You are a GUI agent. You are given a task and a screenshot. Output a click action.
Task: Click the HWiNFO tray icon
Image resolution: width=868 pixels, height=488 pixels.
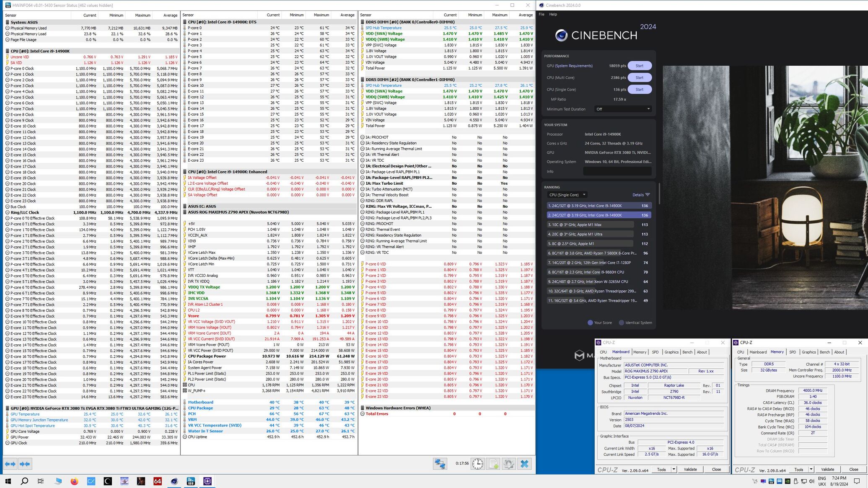pos(771,481)
